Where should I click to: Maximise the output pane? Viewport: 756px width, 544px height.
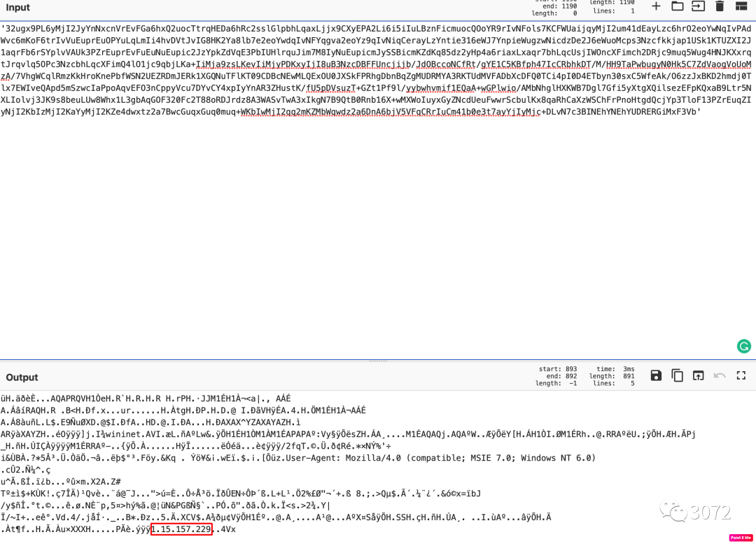(741, 376)
